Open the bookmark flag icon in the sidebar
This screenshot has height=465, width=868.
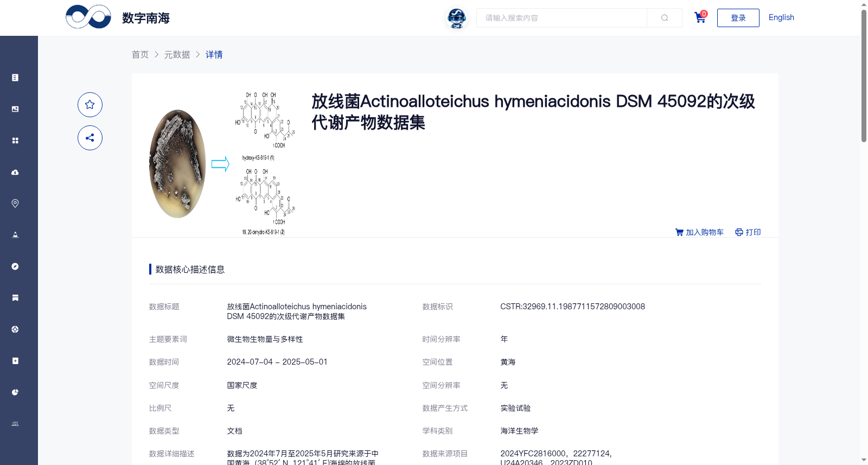15,298
